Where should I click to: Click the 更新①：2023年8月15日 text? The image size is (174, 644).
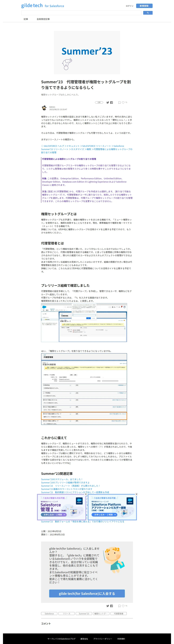click(x=53, y=535)
